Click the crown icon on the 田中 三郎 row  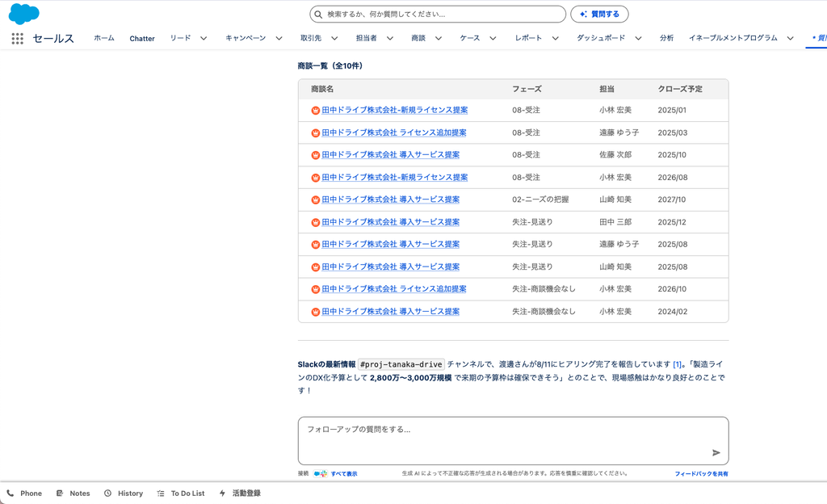click(316, 222)
